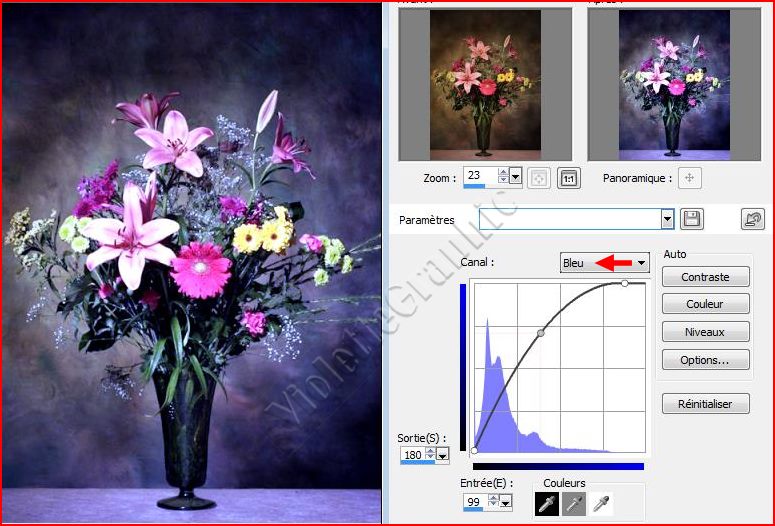This screenshot has height=526, width=775.
Task: Click the save preset floppy disk icon
Action: [691, 219]
